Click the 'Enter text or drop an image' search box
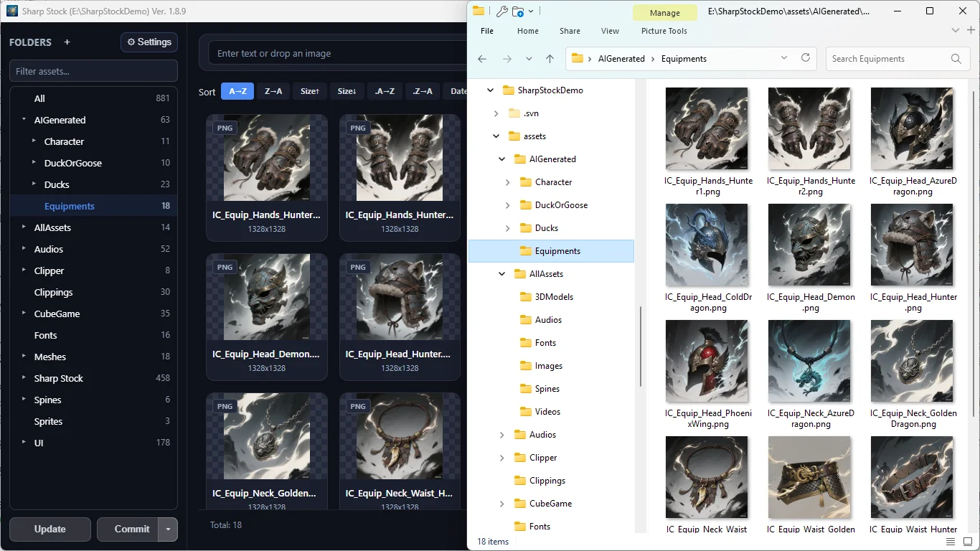Viewport: 980px width, 551px height. pos(337,53)
